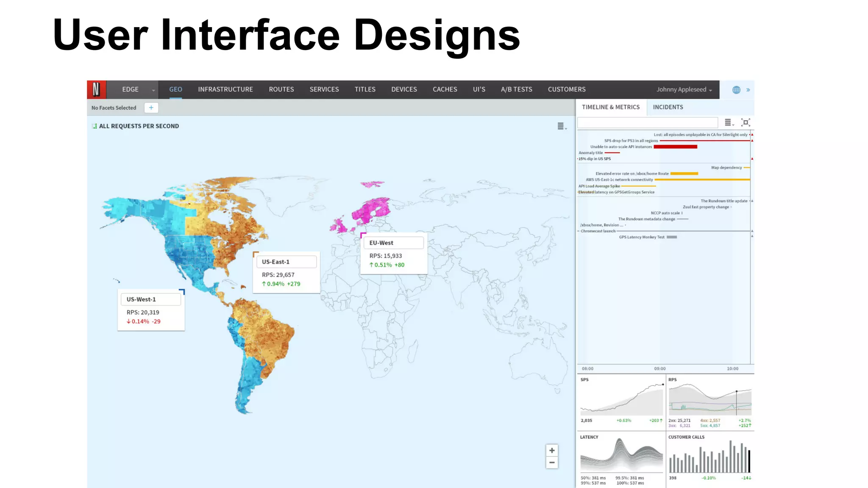Open the map list options menu icon
The width and height of the screenshot is (868, 488).
pyautogui.click(x=562, y=126)
